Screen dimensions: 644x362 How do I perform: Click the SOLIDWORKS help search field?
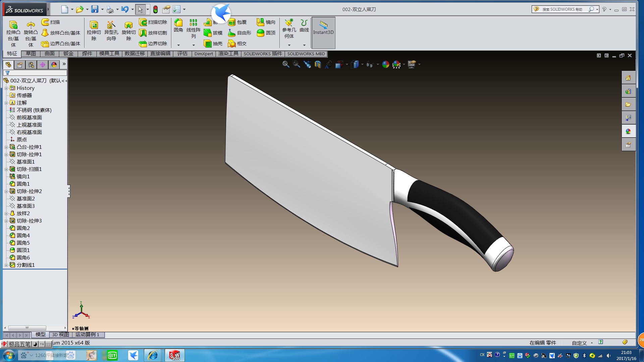[562, 9]
